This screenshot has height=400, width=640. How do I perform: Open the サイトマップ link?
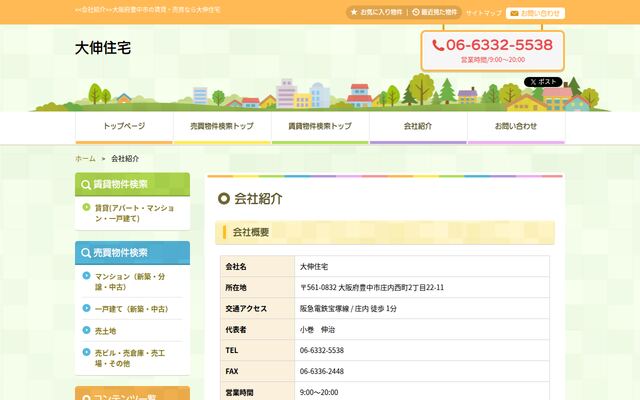coord(483,13)
